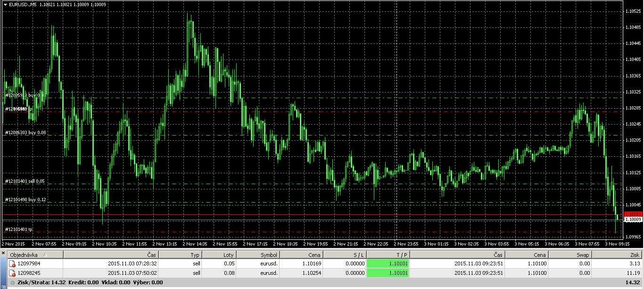Viewport: 644px width, 289px height.
Task: Expand the one-click trading arrow beside EURUSD
Action: point(5,4)
